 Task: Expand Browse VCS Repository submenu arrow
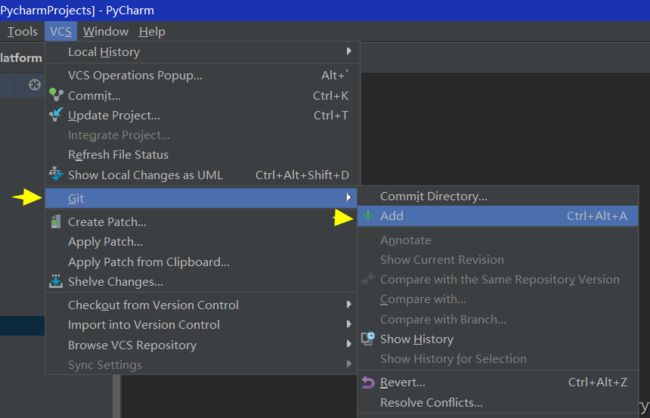pyautogui.click(x=349, y=344)
